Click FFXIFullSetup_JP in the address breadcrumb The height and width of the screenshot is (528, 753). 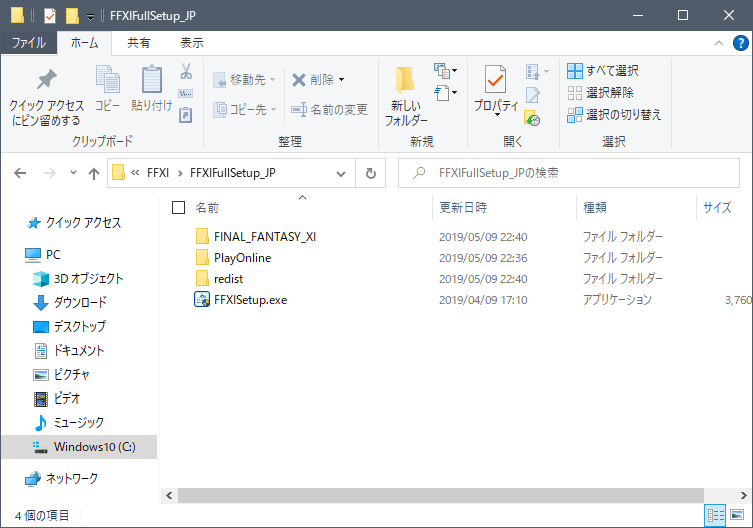pyautogui.click(x=232, y=173)
